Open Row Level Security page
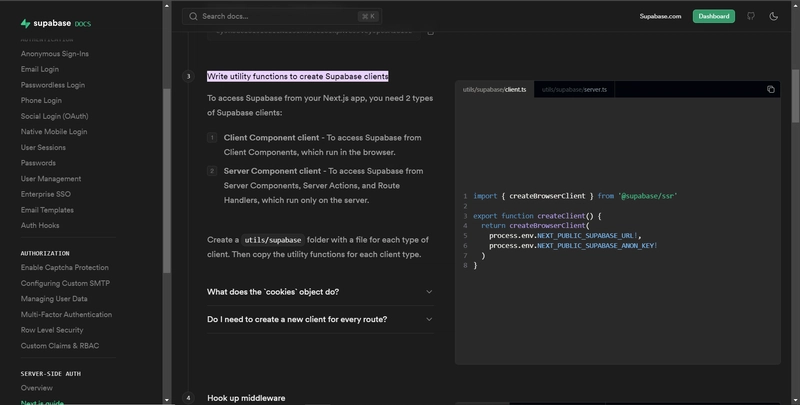The height and width of the screenshot is (405, 800). coord(52,330)
